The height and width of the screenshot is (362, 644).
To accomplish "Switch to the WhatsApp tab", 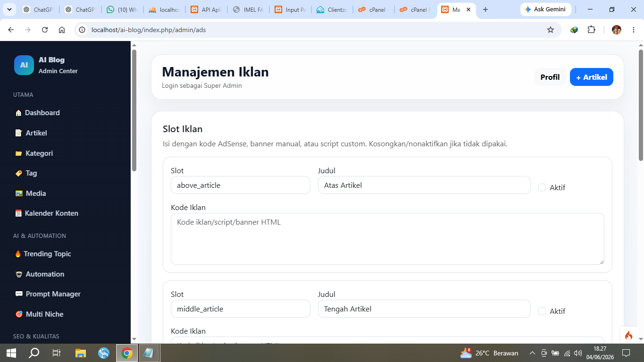I will [122, 9].
